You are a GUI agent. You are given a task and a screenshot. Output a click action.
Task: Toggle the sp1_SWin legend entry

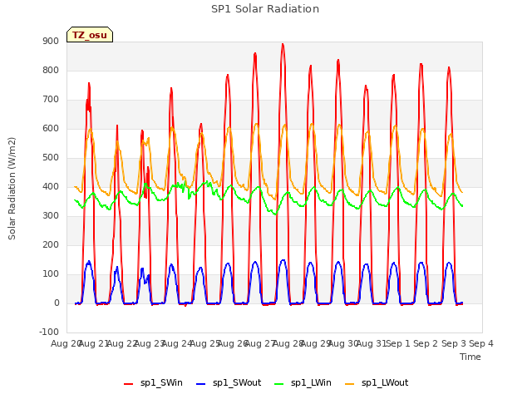153,383
